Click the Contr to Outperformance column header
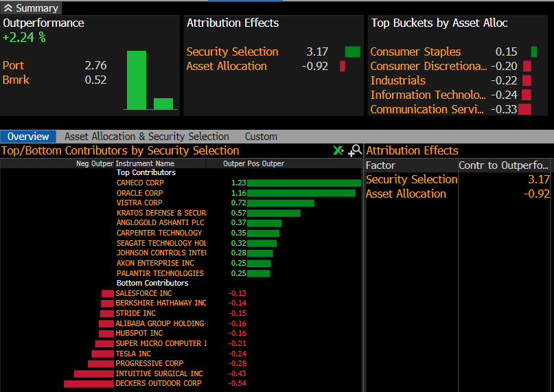The image size is (554, 392). coord(504,165)
